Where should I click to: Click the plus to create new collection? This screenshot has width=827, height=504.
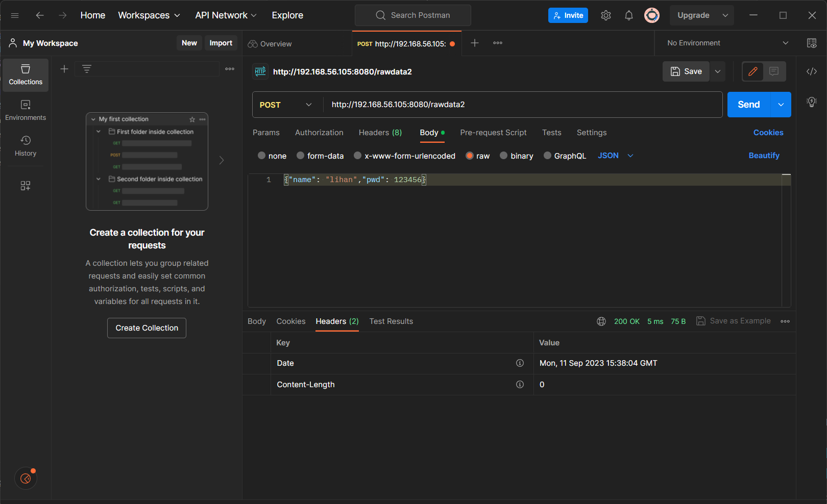64,69
